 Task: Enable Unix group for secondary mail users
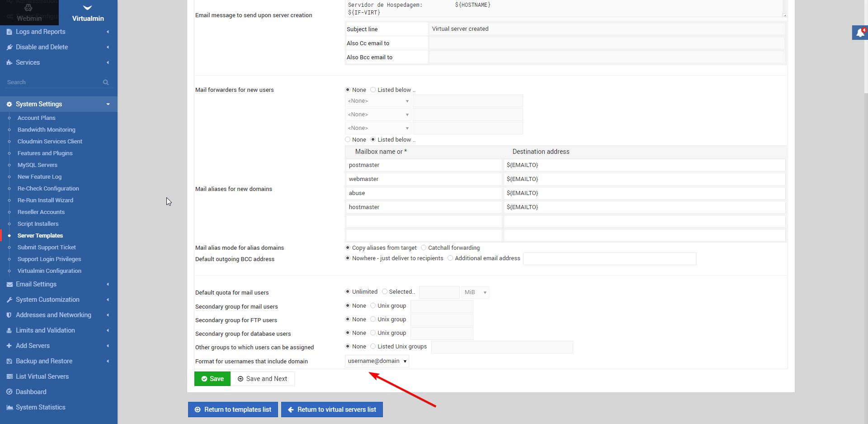[x=373, y=306]
